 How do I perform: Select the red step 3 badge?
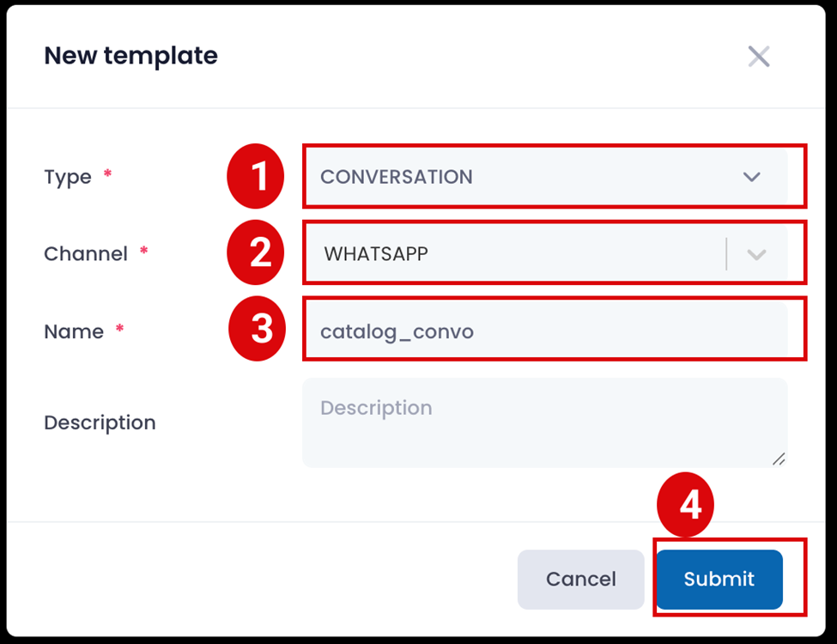click(257, 331)
